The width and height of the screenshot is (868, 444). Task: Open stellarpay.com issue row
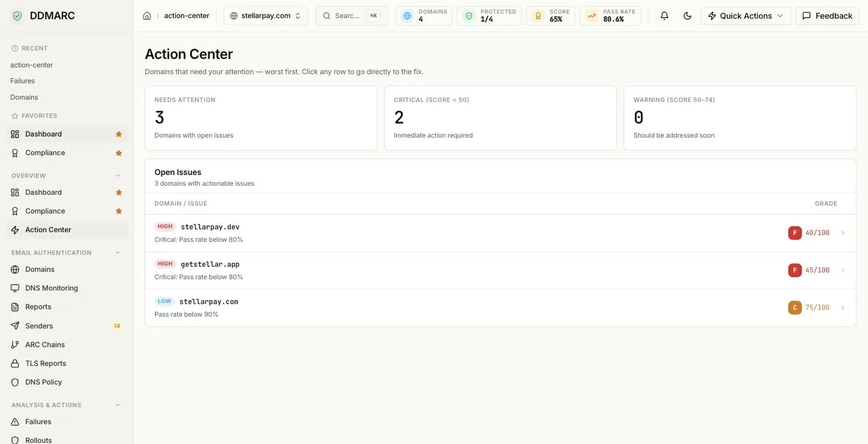point(500,308)
